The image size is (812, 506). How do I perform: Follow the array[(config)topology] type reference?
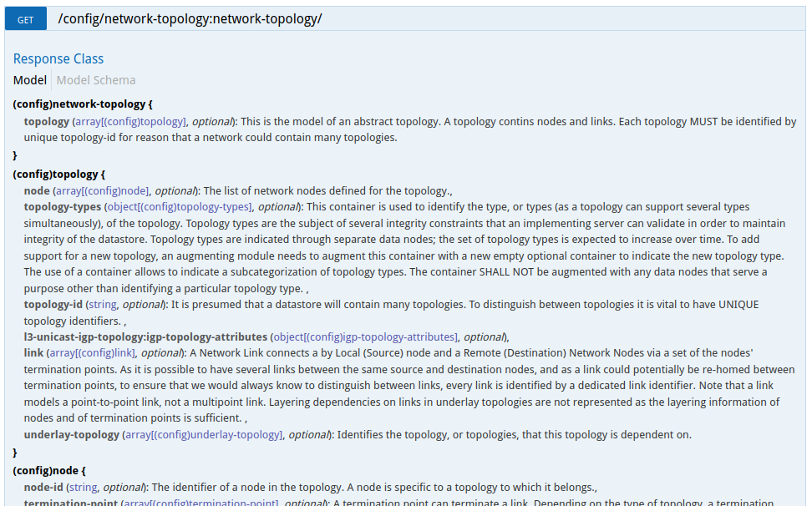tap(130, 122)
